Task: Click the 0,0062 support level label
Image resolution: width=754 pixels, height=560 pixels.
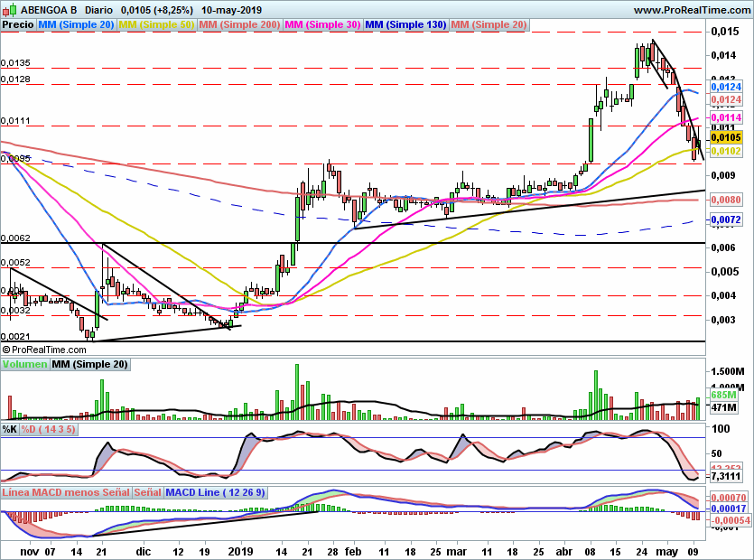Action: pos(15,238)
